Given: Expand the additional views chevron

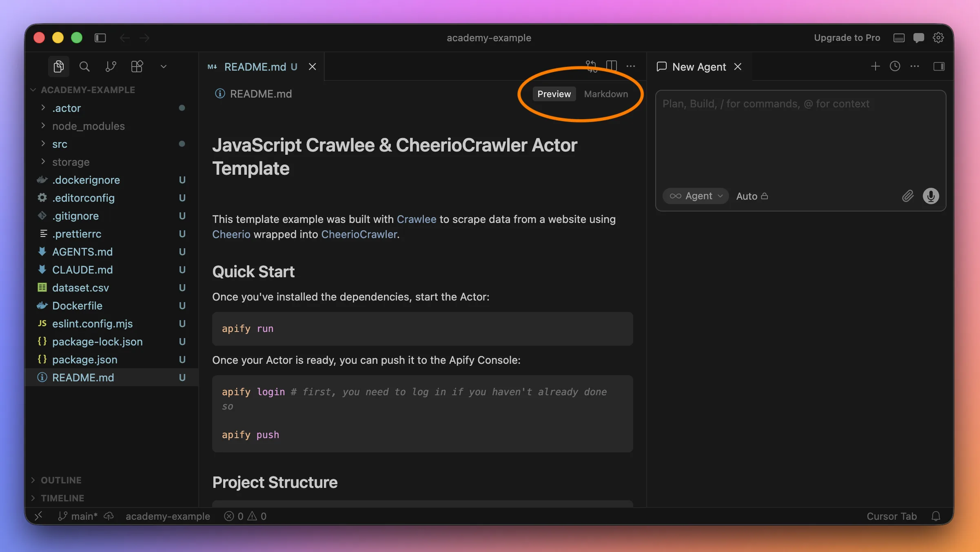Looking at the screenshot, I should click(164, 67).
